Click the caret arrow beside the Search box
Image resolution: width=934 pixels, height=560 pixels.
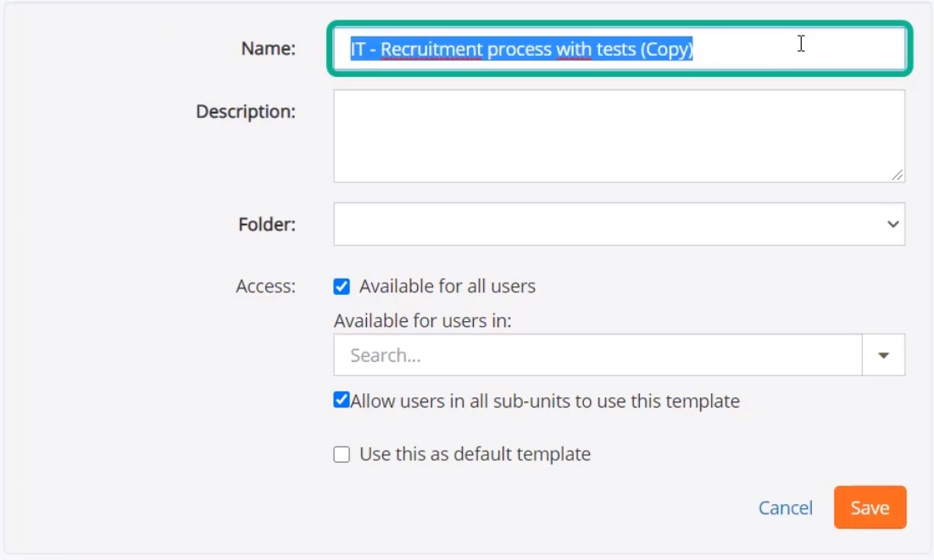coord(883,355)
